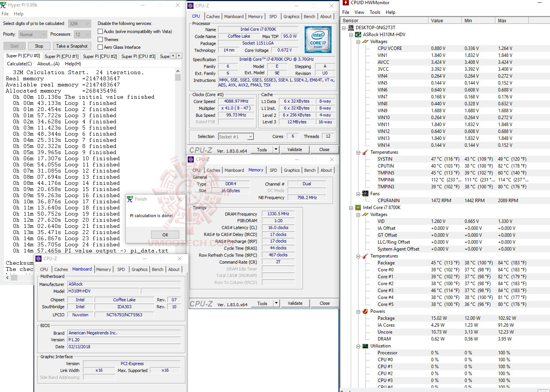This screenshot has height=392, width=550.
Task: Select the System Agent Offset row
Action: 445,249
